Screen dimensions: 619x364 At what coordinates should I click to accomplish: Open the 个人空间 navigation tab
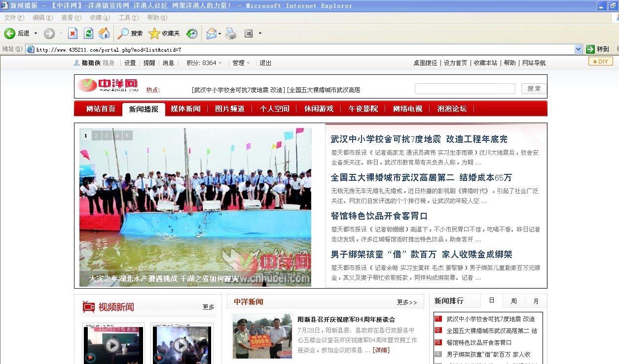274,109
